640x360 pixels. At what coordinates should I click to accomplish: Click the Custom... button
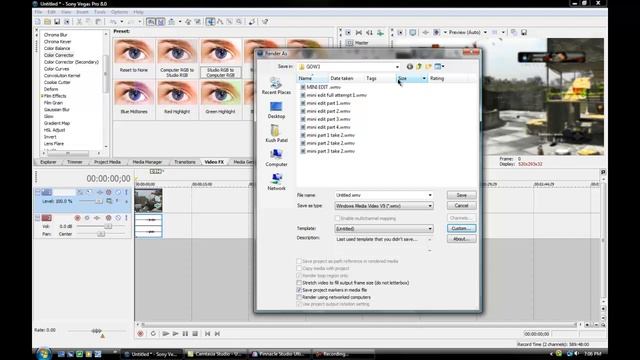click(x=461, y=228)
